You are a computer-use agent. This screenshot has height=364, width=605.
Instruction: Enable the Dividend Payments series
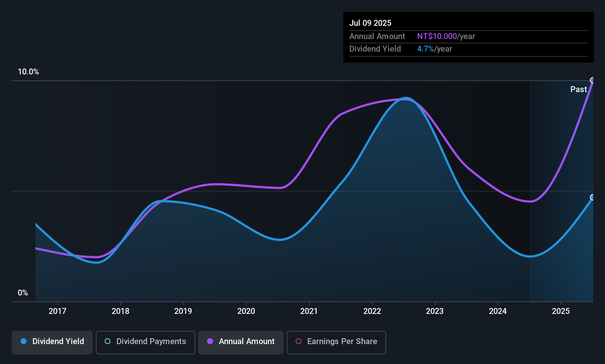146,343
